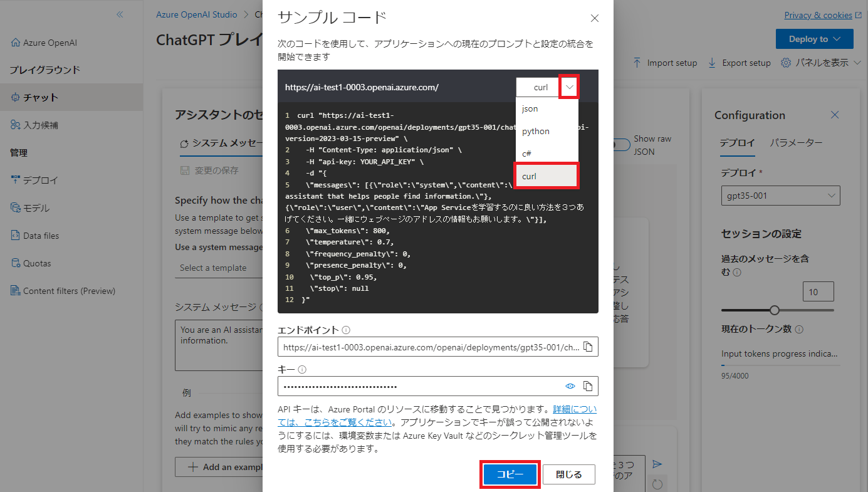This screenshot has height=492, width=868.
Task: Open モデル in the sidebar
Action: coord(30,207)
